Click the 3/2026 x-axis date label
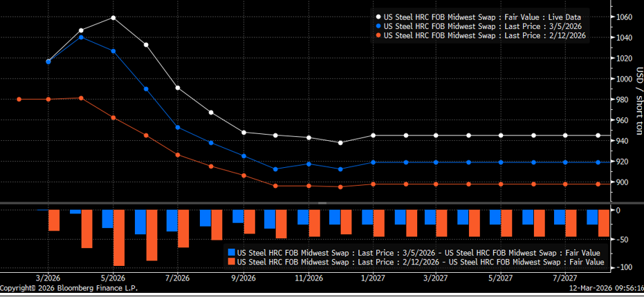Image resolution: width=644 pixels, height=297 pixels. click(48, 278)
